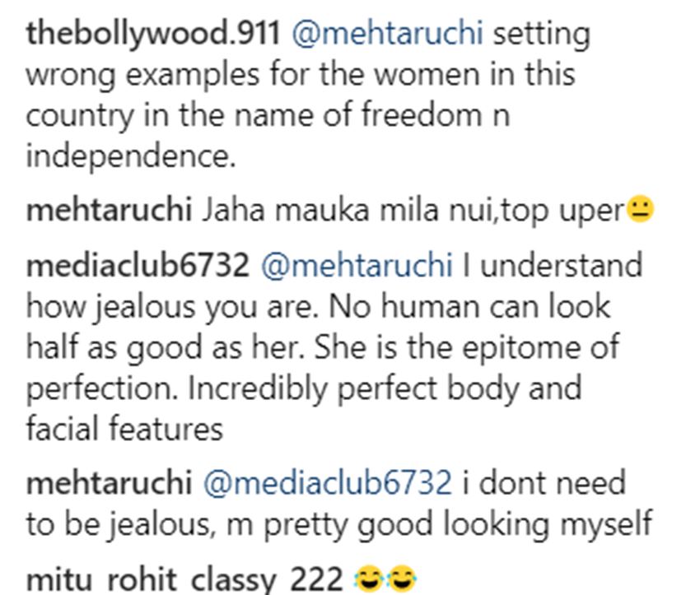Click the neutral face emoji after 'top uper'
This screenshot has height=595, width=700.
click(x=639, y=211)
